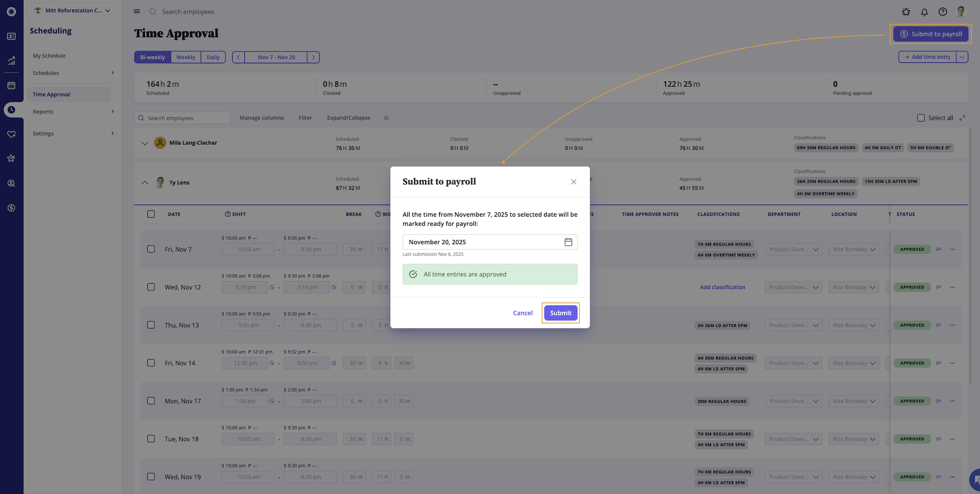Open calendar picker in payroll date field
The height and width of the screenshot is (494, 980).
point(568,242)
